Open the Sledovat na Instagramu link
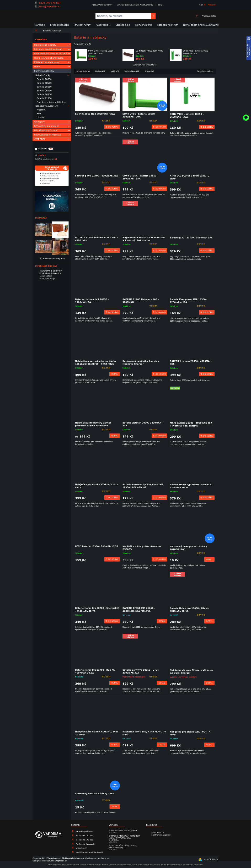Screen dimensions: 251x868 (x=54, y=258)
